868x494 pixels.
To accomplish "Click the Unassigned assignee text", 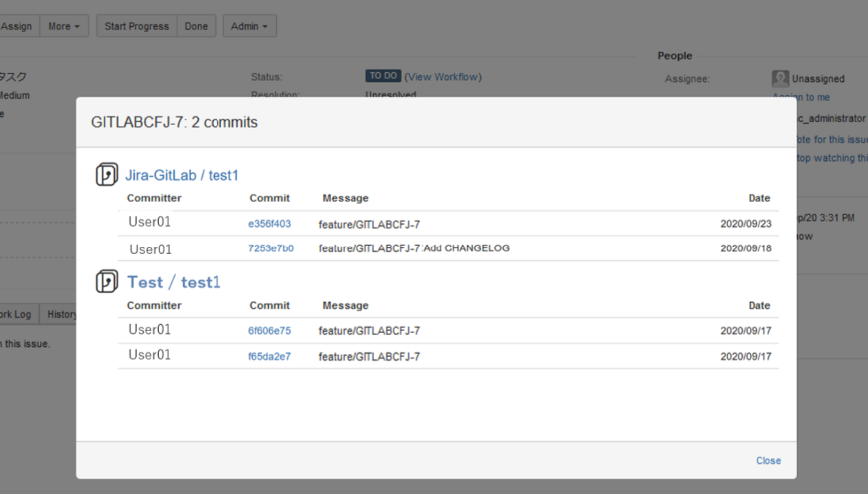I will pos(818,79).
